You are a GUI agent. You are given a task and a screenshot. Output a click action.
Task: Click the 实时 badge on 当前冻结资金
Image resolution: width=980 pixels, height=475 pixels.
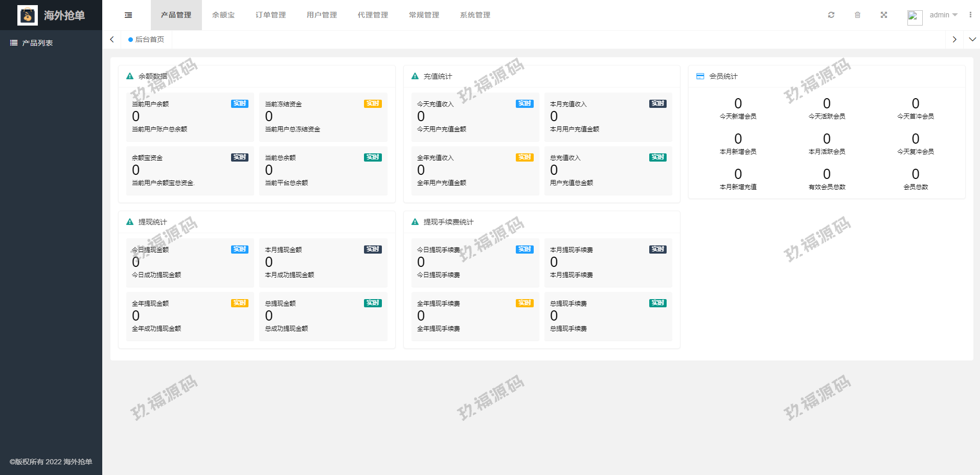click(x=373, y=104)
